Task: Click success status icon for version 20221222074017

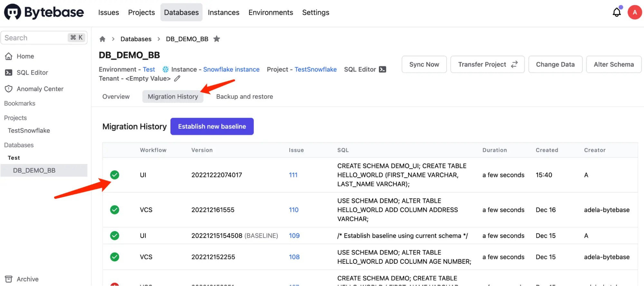Action: point(115,175)
